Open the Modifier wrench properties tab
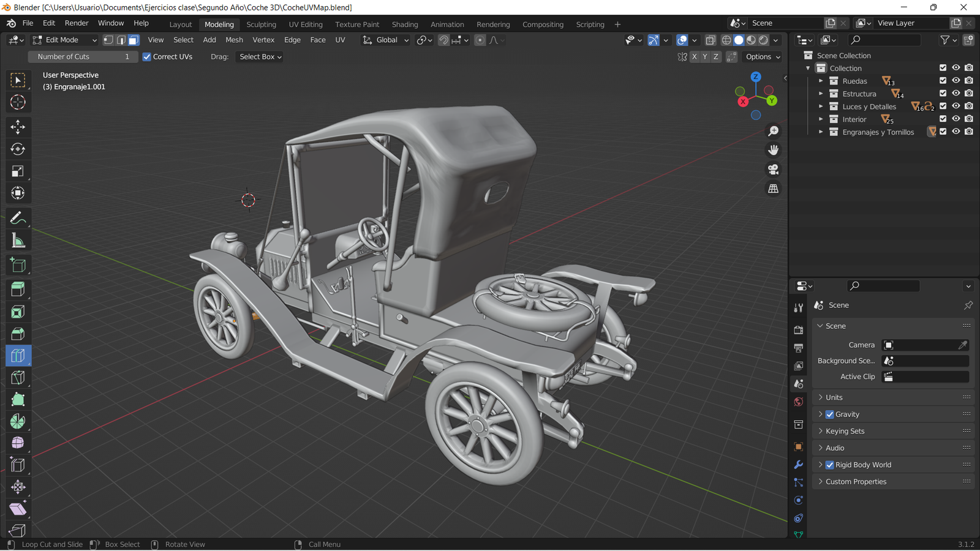Viewport: 980px width, 551px height. click(798, 465)
